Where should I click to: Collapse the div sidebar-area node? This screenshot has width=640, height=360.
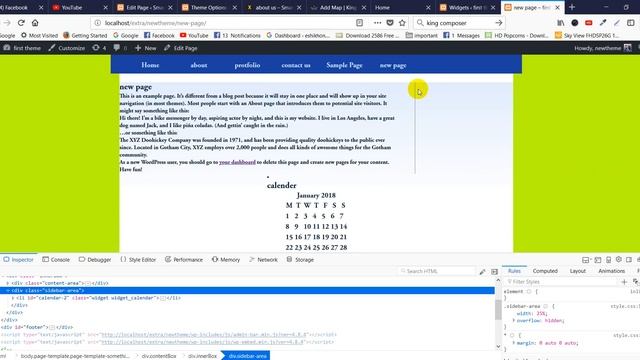7,290
